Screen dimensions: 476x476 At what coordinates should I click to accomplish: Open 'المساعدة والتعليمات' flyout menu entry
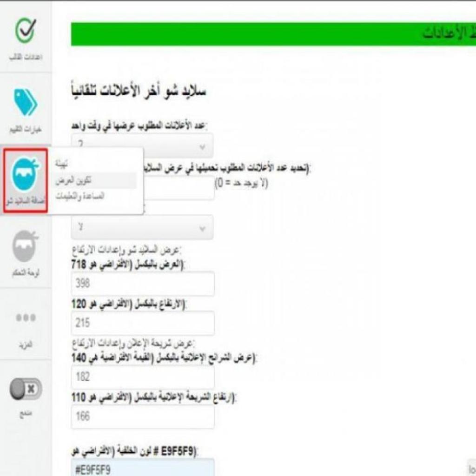(x=80, y=196)
